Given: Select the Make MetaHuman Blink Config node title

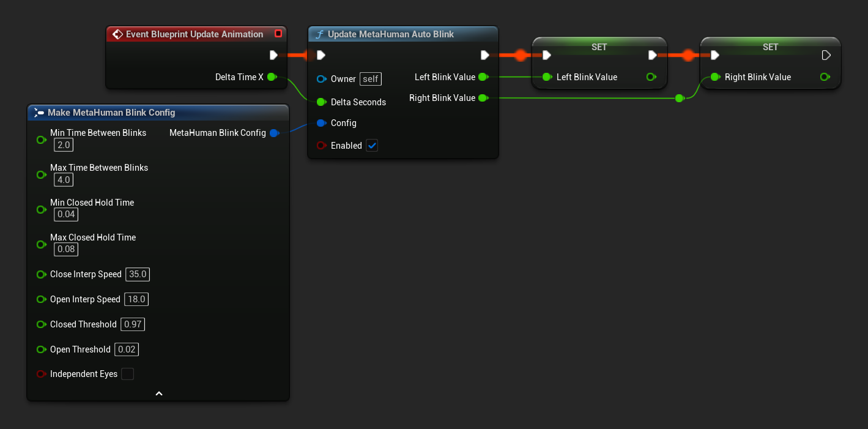Looking at the screenshot, I should tap(111, 113).
